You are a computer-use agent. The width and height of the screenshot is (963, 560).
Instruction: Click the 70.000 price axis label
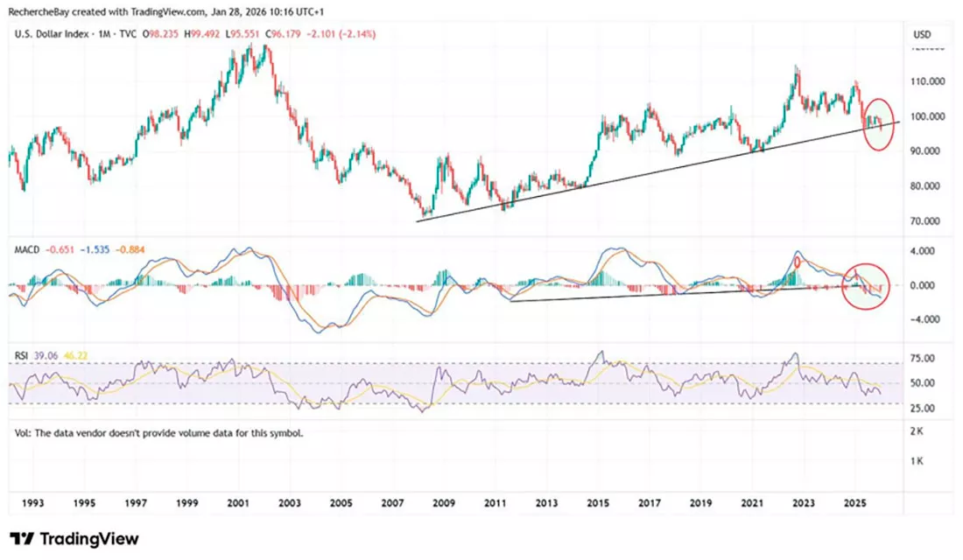[x=924, y=220]
